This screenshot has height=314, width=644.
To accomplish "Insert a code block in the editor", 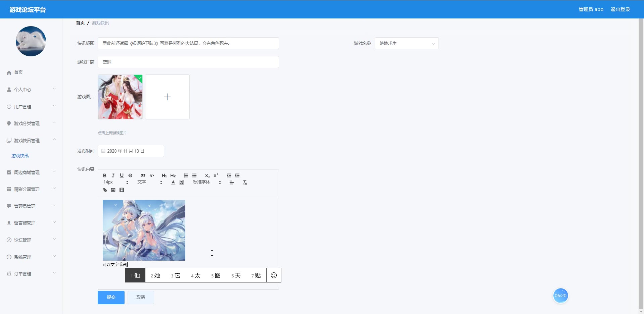I will 152,175.
